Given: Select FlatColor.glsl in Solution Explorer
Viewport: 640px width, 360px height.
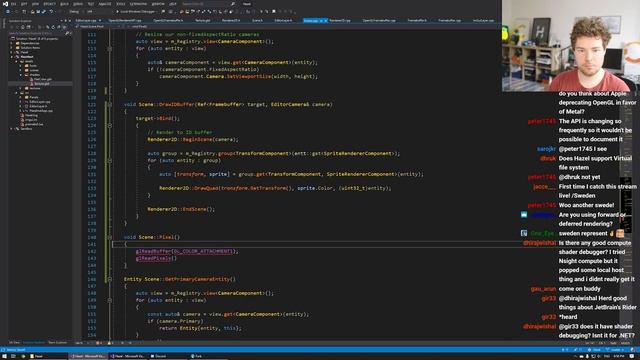Looking at the screenshot, I should (42, 79).
